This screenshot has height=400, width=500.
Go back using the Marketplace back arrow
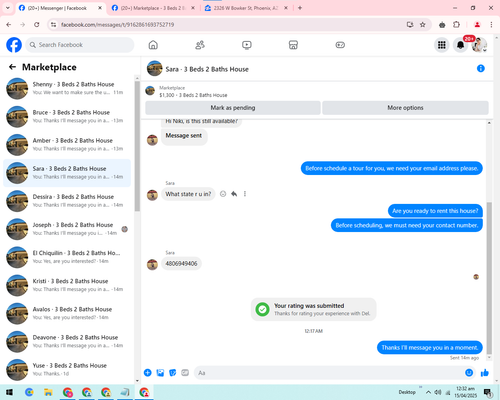12,67
